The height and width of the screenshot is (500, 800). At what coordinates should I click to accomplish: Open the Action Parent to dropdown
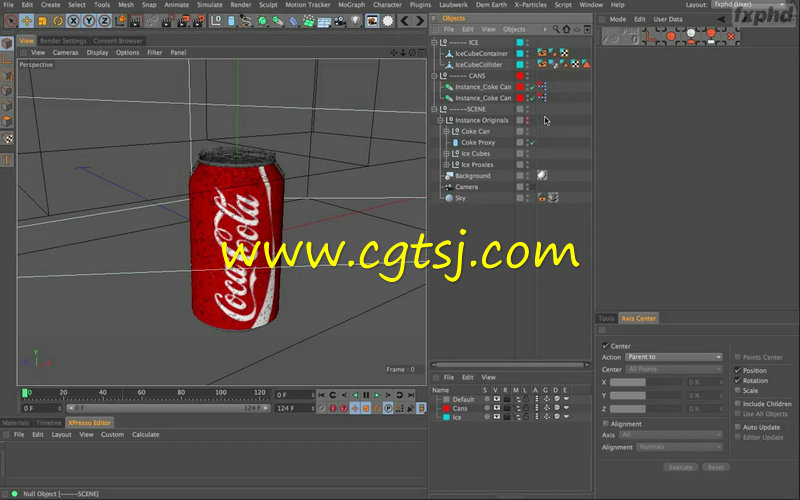[674, 357]
